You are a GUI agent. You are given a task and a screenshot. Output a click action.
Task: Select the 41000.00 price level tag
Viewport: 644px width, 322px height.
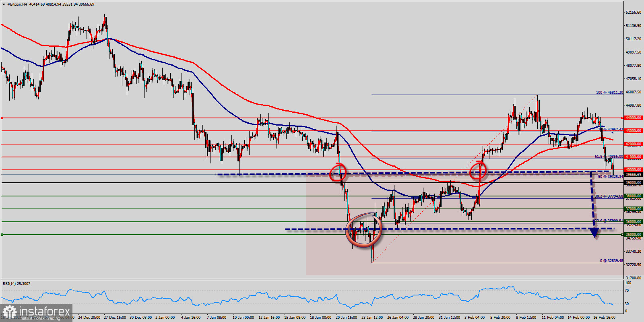[x=634, y=157]
